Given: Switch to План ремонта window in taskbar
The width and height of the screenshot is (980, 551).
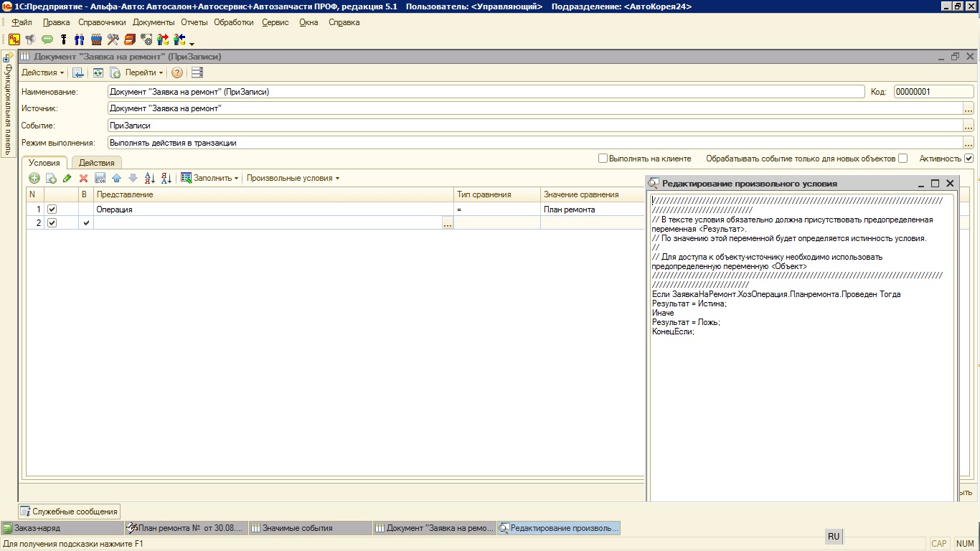Looking at the screenshot, I should point(187,528).
